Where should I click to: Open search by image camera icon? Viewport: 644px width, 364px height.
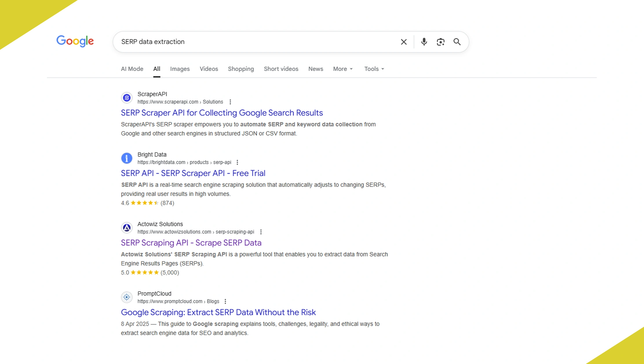coord(440,42)
